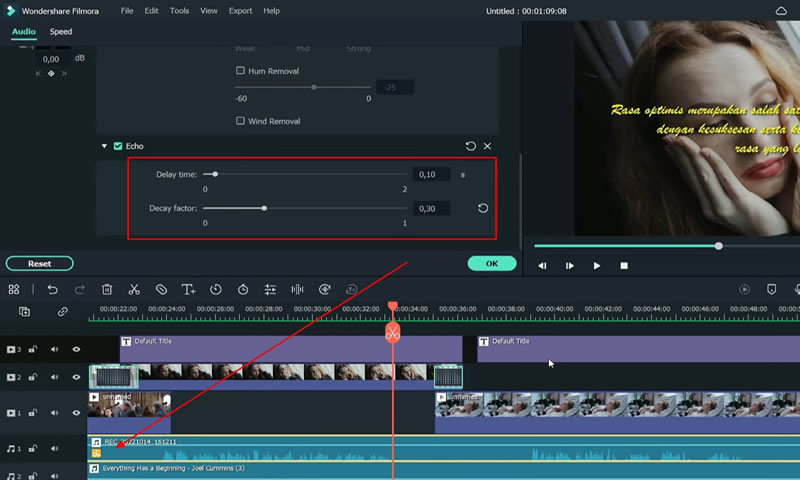
Task: Switch to the Audio tab
Action: 23,32
